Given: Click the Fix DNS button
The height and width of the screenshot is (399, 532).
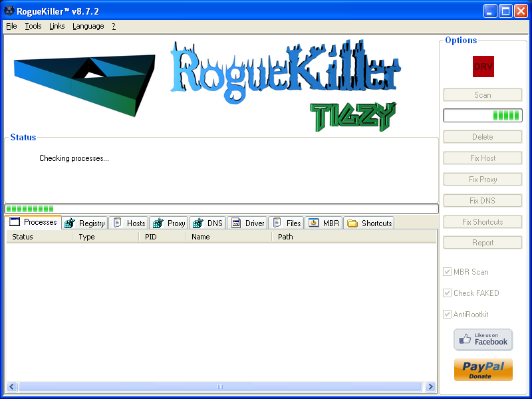Looking at the screenshot, I should pyautogui.click(x=483, y=201).
